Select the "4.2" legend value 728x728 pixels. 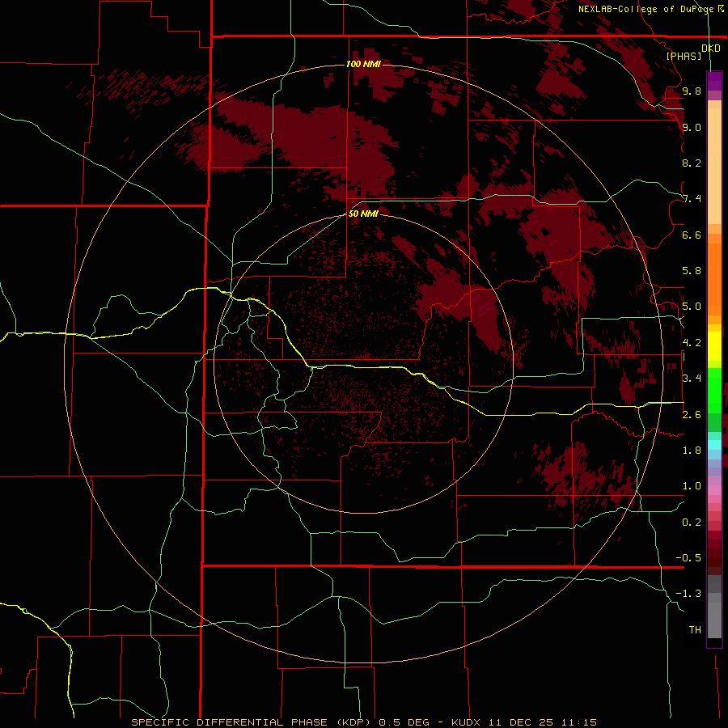tap(692, 343)
